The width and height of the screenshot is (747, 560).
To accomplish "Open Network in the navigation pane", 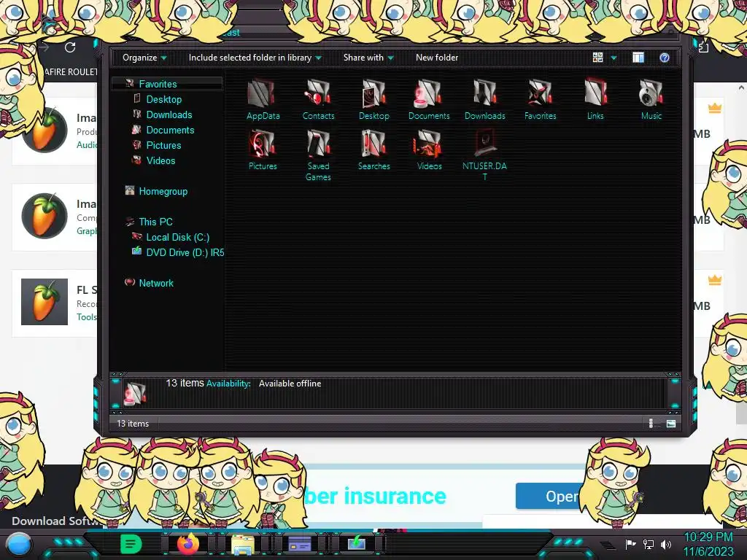I will [156, 283].
